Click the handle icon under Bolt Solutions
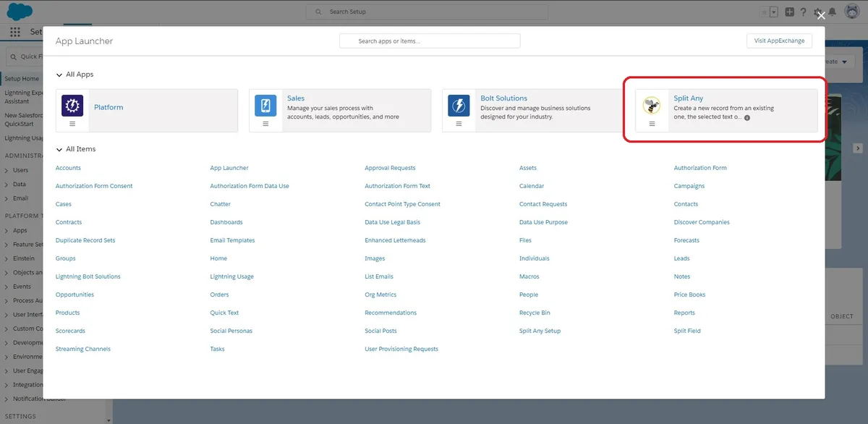Screen dimensions: 868x424 tap(459, 124)
